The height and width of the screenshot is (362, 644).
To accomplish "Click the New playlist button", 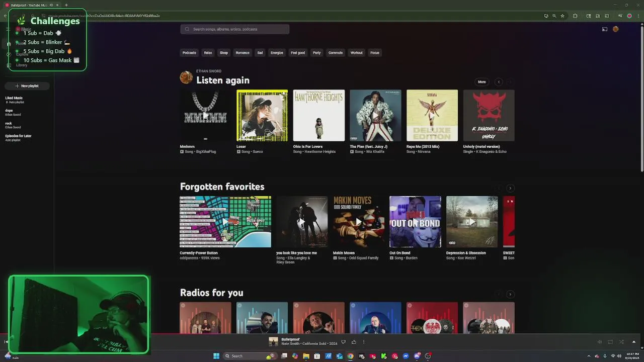I will point(27,86).
